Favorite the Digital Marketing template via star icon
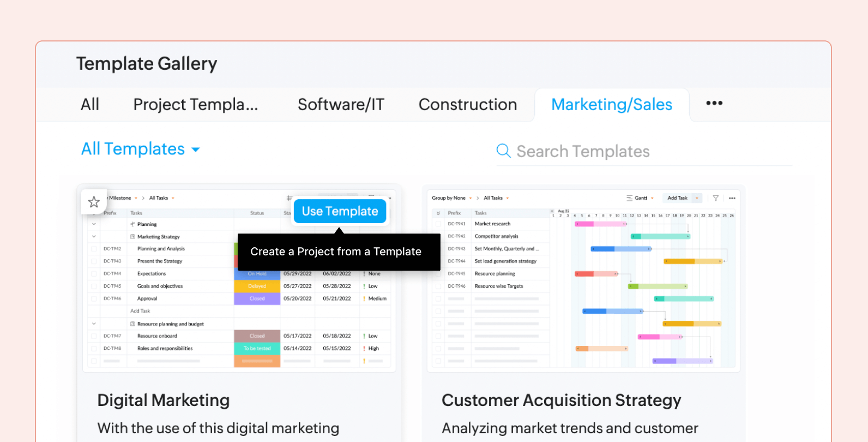Screen dimensions: 868x442 point(94,201)
